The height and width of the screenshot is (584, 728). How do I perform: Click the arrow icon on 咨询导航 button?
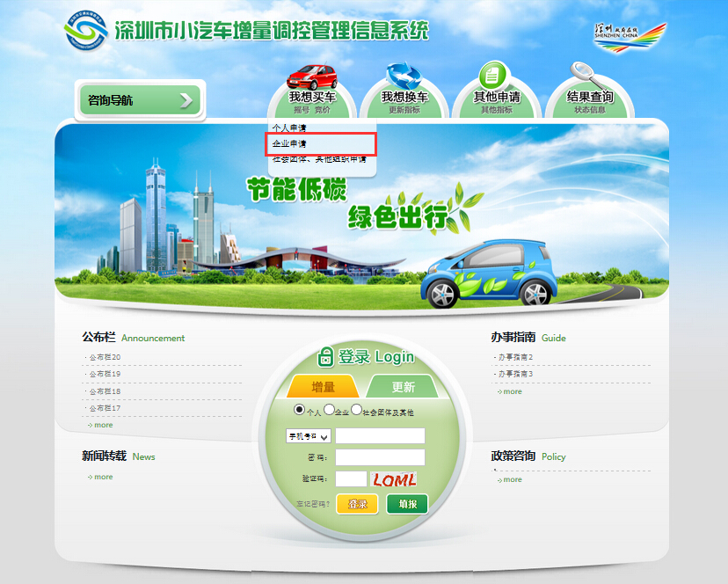pyautogui.click(x=186, y=100)
